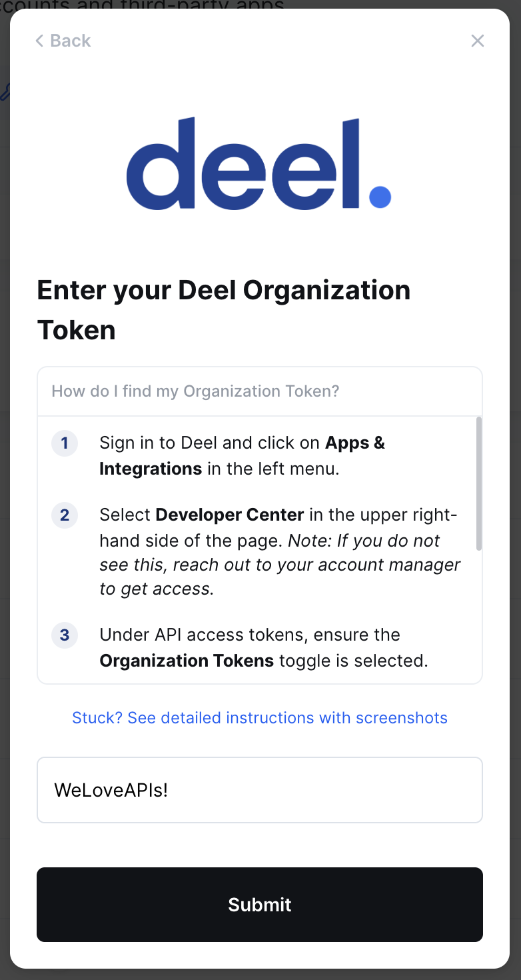
Task: Click the "How do I find my Organization Token?" header
Action: (x=195, y=391)
